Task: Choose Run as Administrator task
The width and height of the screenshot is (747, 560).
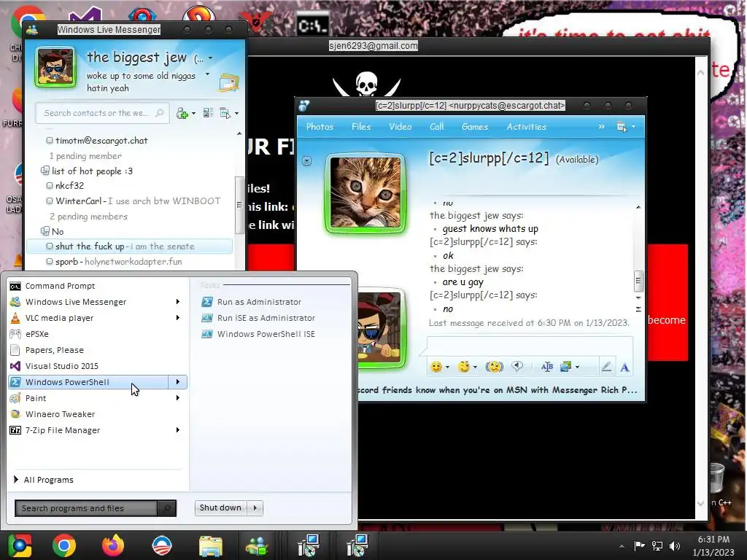Action: pyautogui.click(x=259, y=302)
